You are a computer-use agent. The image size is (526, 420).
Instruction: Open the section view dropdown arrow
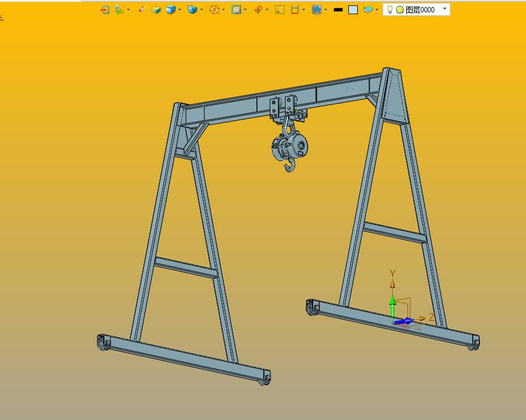point(245,9)
